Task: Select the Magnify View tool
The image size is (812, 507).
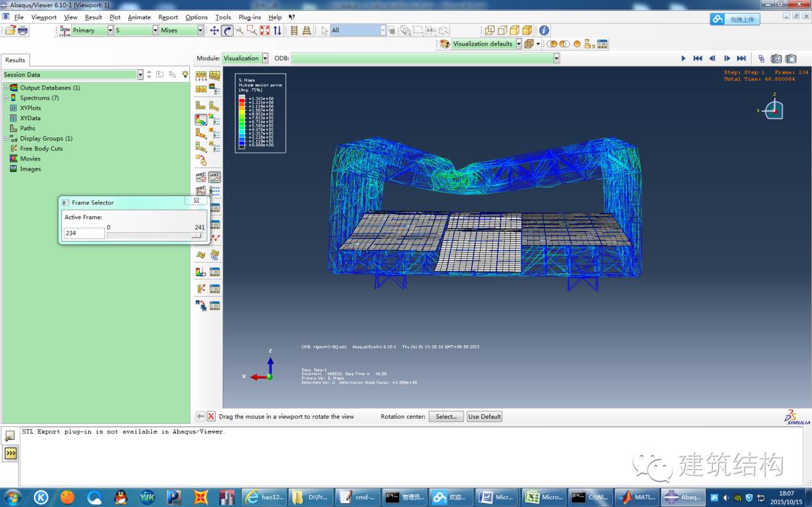Action: coord(239,30)
